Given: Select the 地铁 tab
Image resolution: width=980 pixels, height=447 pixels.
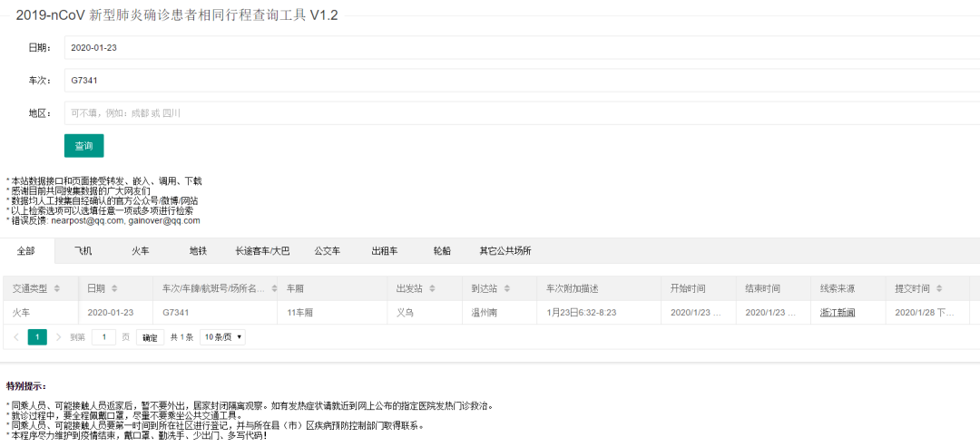Looking at the screenshot, I should pos(198,251).
